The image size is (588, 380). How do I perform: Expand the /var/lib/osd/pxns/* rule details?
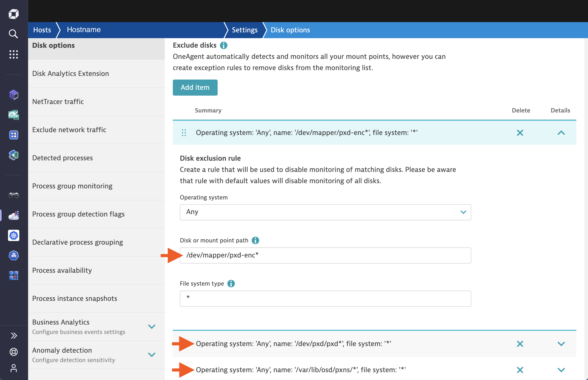(561, 370)
